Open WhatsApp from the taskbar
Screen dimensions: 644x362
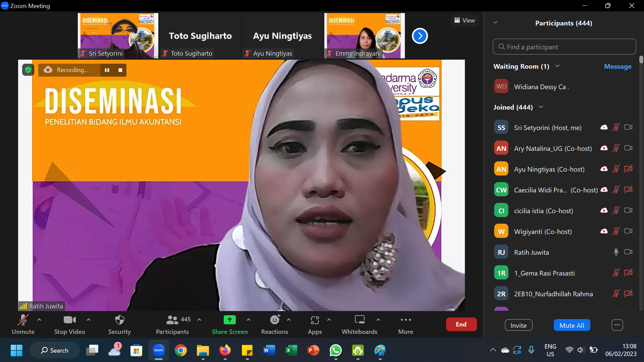pos(335,350)
